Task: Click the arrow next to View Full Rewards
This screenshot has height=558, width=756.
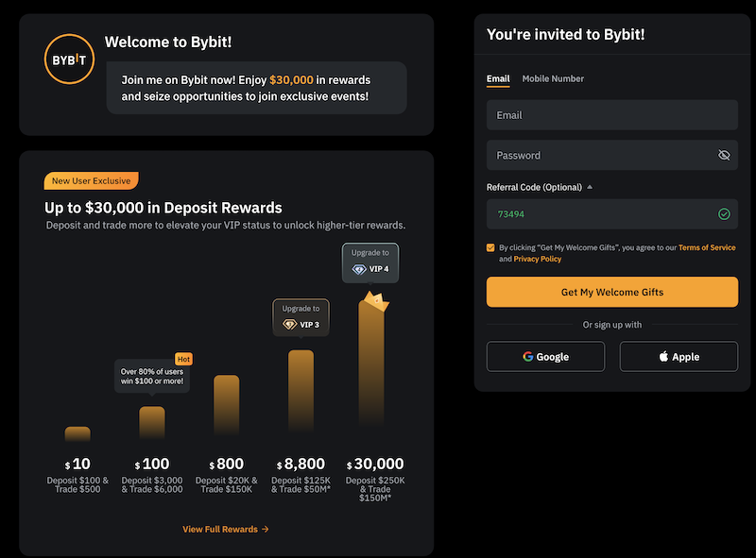Action: coord(266,530)
